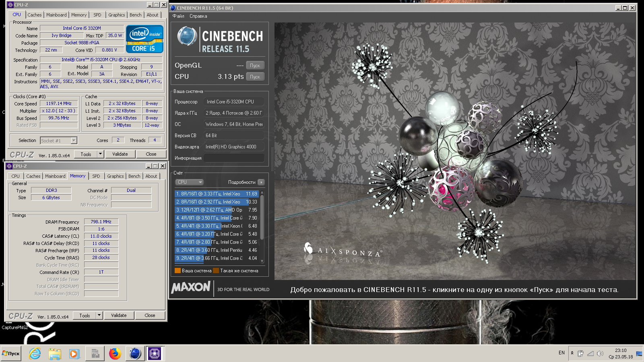Switch to Cinebench taskbar icon

tap(135, 354)
